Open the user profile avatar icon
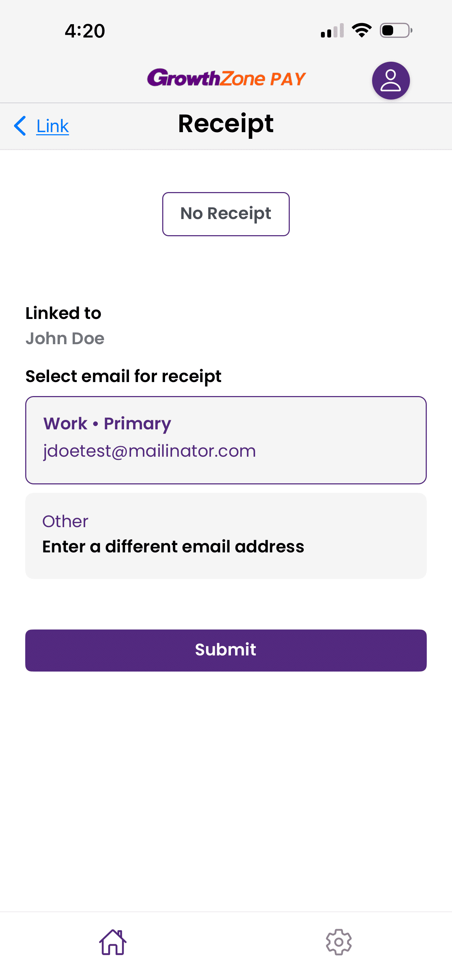Viewport: 452px width, 980px height. 390,81
